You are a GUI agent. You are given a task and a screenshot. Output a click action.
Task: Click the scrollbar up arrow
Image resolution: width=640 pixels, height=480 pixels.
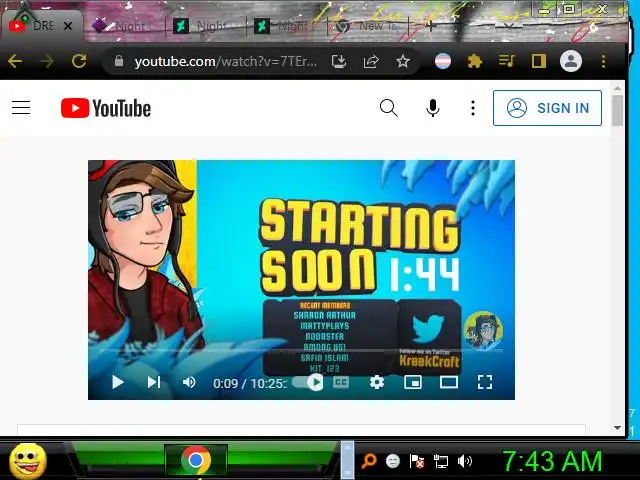pyautogui.click(x=617, y=89)
